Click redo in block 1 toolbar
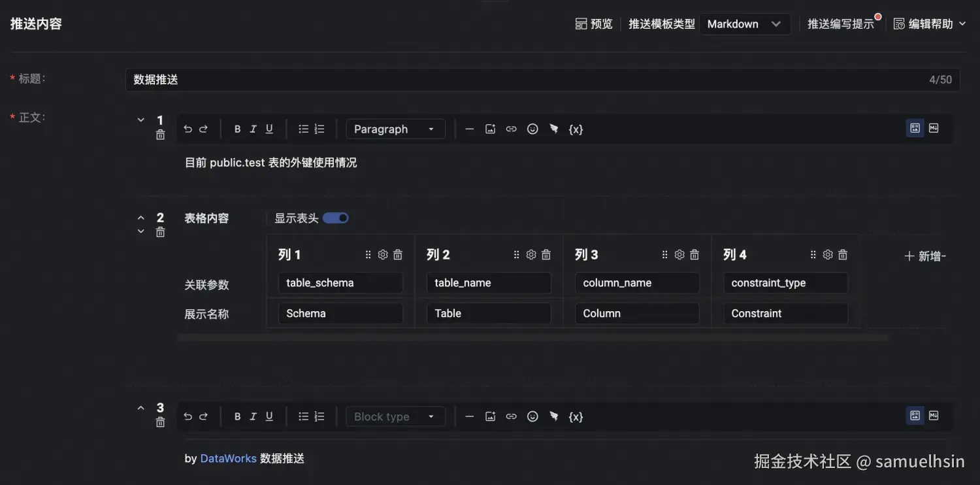Image resolution: width=980 pixels, height=485 pixels. [203, 129]
